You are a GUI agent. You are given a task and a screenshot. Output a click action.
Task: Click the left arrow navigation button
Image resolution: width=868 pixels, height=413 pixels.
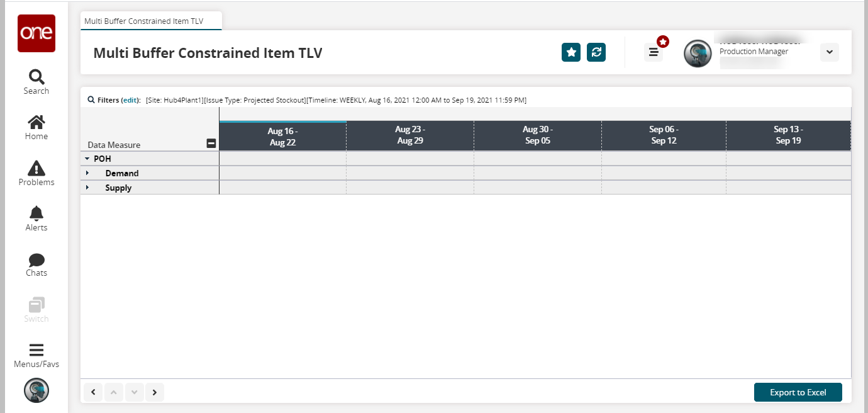[x=93, y=392]
